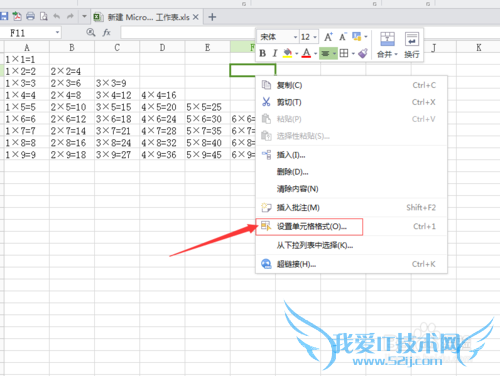Choose 从下拉列表中选择(K)... from the context menu
500x376 pixels.
tap(351, 246)
